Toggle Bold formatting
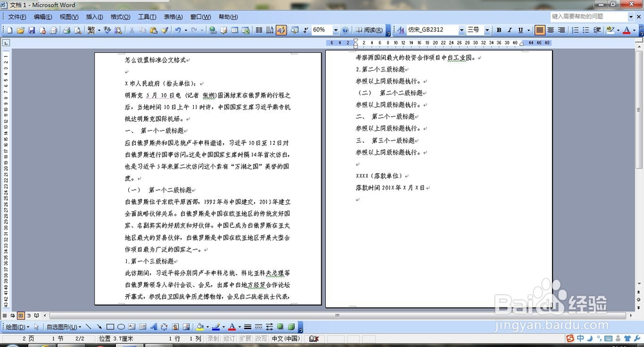Image resolution: width=644 pixels, height=347 pixels. pyautogui.click(x=498, y=30)
